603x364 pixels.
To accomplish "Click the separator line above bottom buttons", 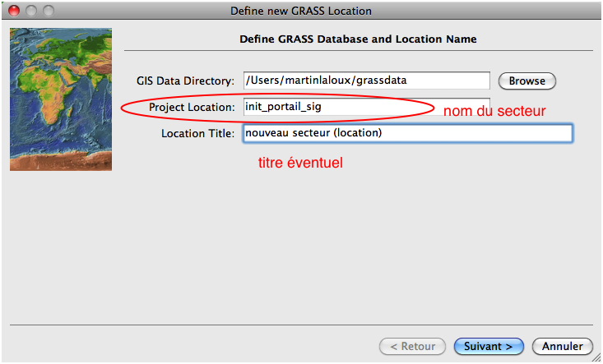I will point(301,326).
